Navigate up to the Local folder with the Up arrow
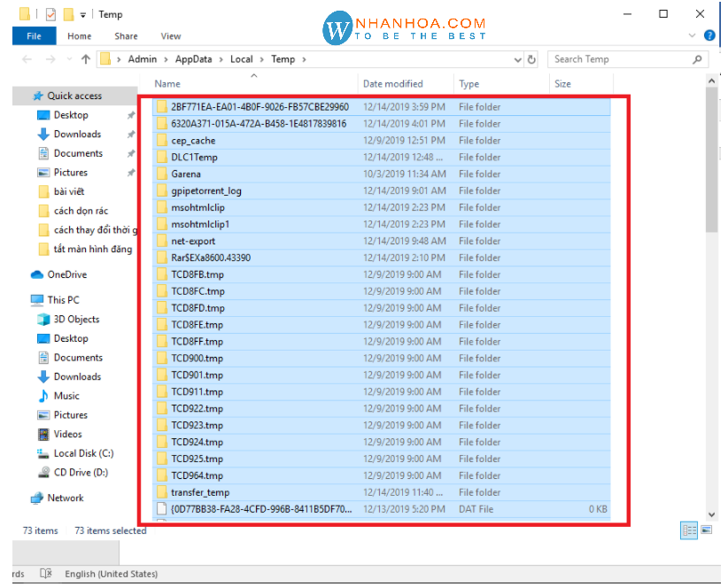 tap(85, 58)
